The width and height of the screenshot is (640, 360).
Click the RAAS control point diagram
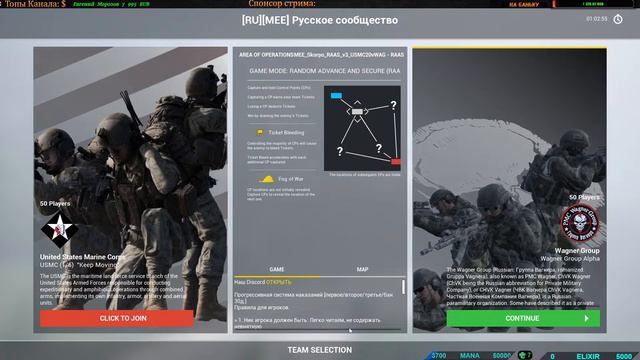click(362, 128)
